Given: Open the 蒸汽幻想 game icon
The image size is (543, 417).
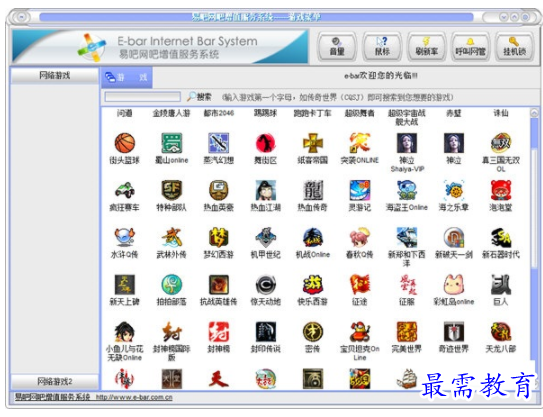Looking at the screenshot, I should [219, 143].
